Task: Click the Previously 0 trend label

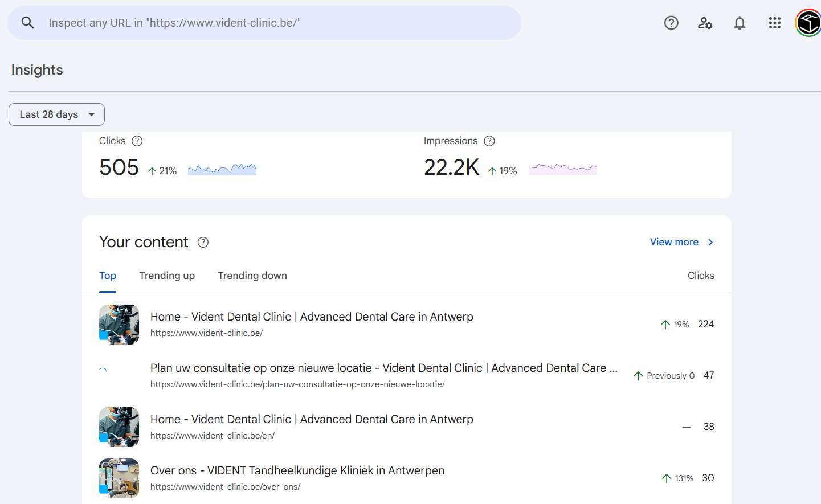Action: (x=671, y=376)
